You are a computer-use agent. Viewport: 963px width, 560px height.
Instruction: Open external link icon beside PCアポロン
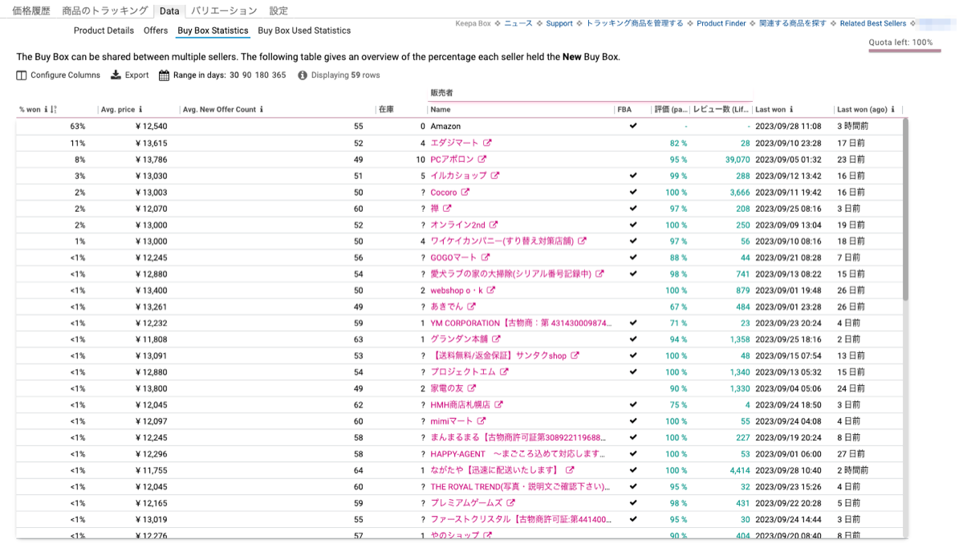point(481,160)
